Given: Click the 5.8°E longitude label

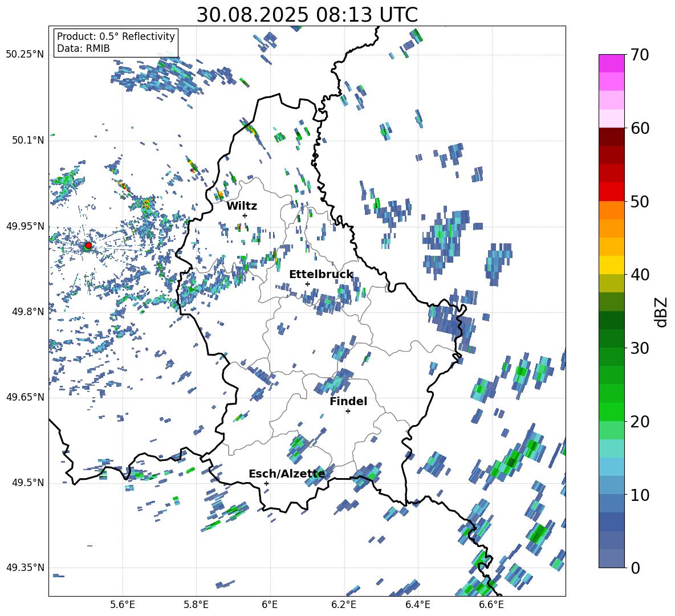Looking at the screenshot, I should [196, 605].
